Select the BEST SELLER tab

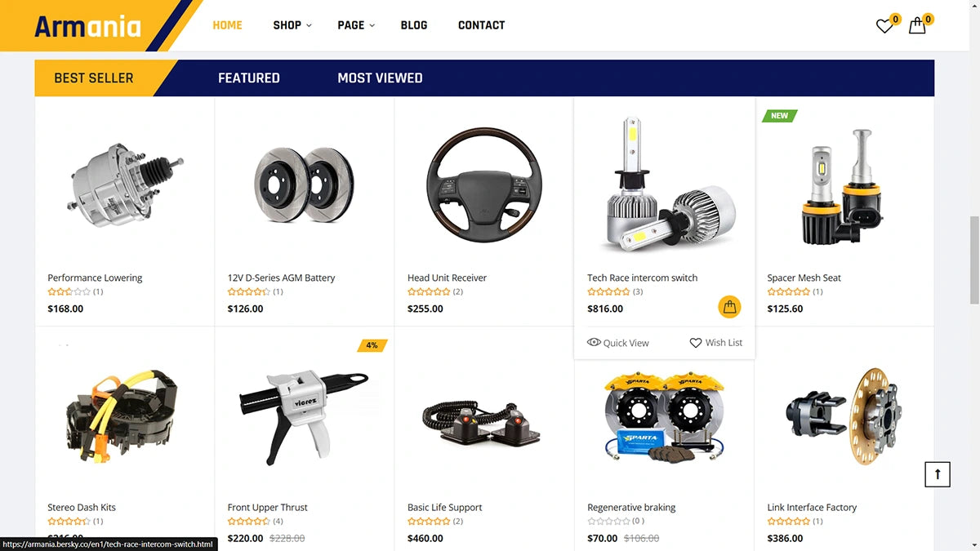[94, 78]
